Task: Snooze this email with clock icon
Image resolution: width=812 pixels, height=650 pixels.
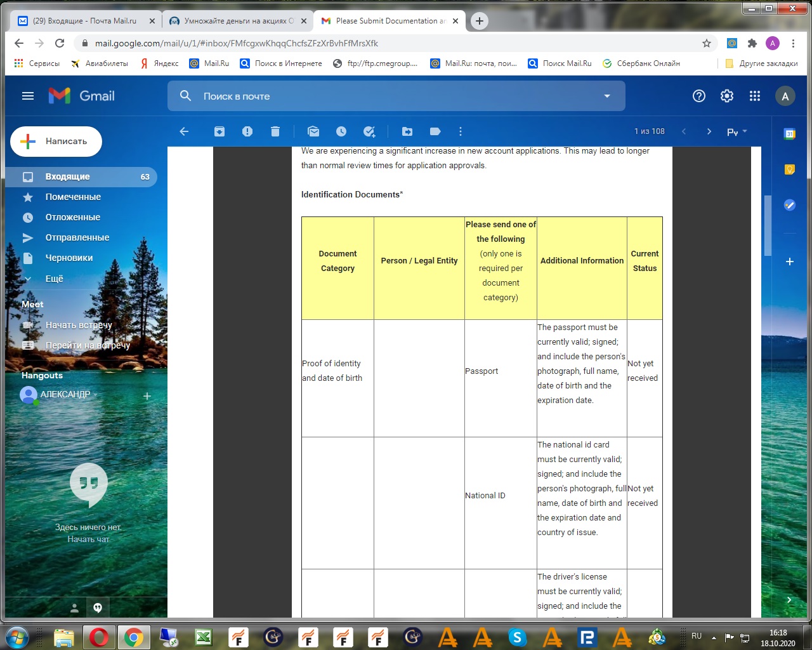Action: pos(341,131)
